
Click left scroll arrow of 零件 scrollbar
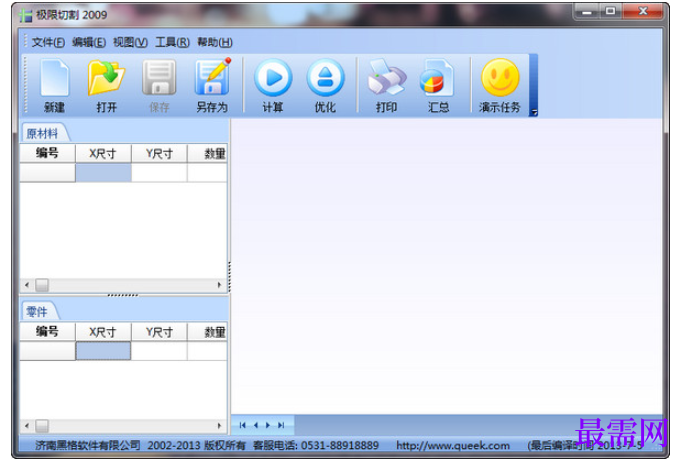pyautogui.click(x=27, y=425)
